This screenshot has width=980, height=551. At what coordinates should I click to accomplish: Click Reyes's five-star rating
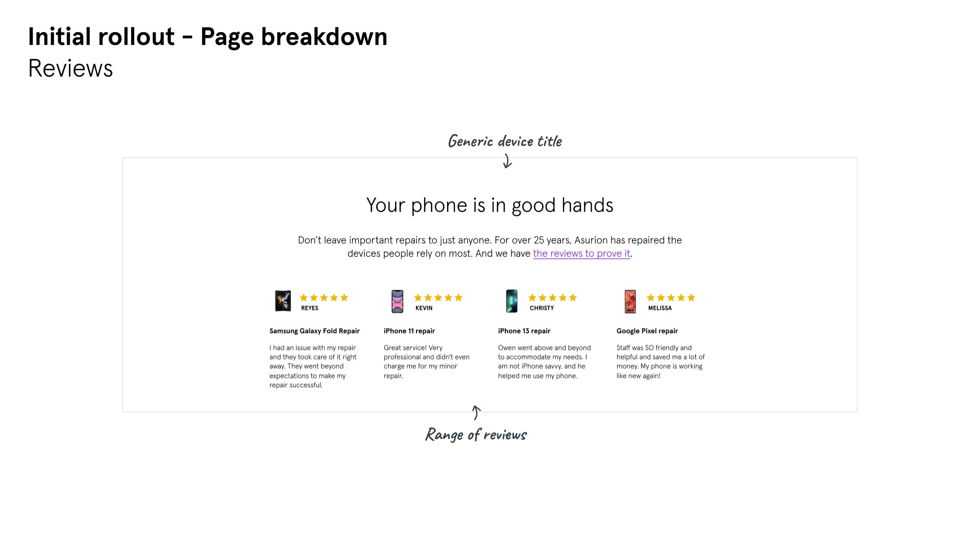click(x=324, y=297)
